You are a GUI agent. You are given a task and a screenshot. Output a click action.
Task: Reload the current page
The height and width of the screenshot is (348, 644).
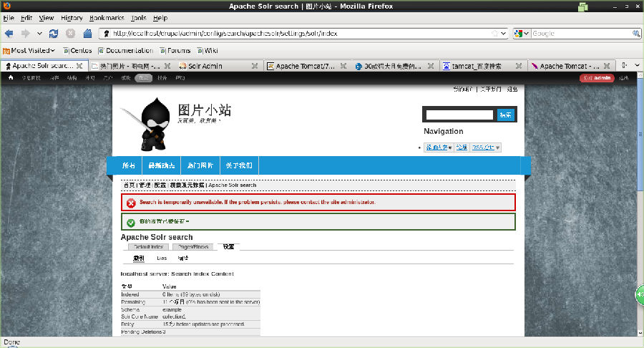click(54, 33)
